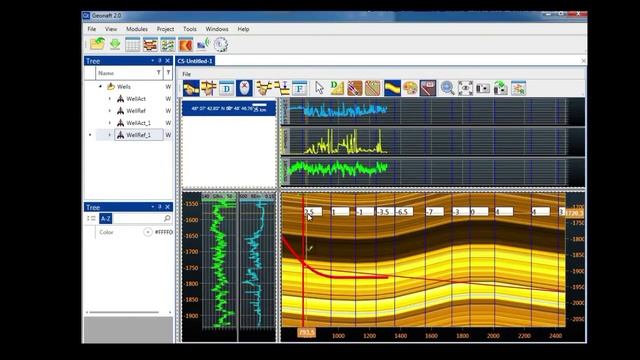Select the WellAct well item

pos(136,99)
